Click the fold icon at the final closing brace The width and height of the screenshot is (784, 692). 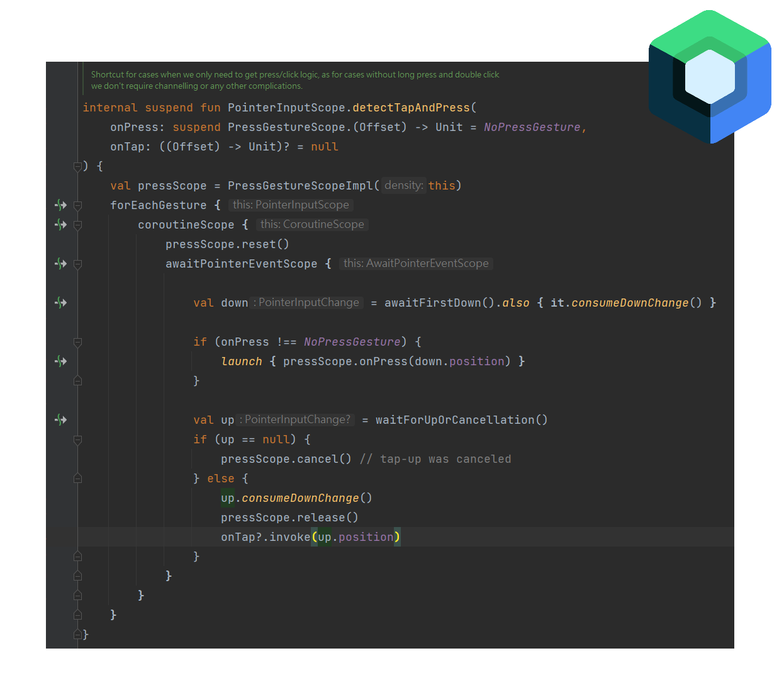tap(77, 635)
